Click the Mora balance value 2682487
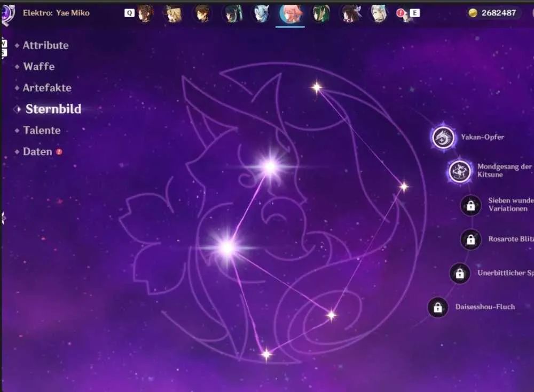The width and height of the screenshot is (534, 392). (x=499, y=13)
